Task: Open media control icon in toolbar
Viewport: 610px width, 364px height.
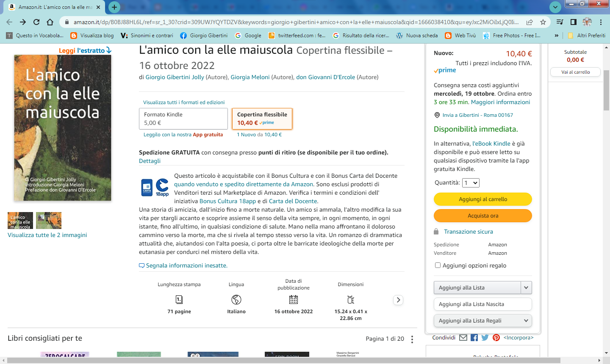Action: 560,22
